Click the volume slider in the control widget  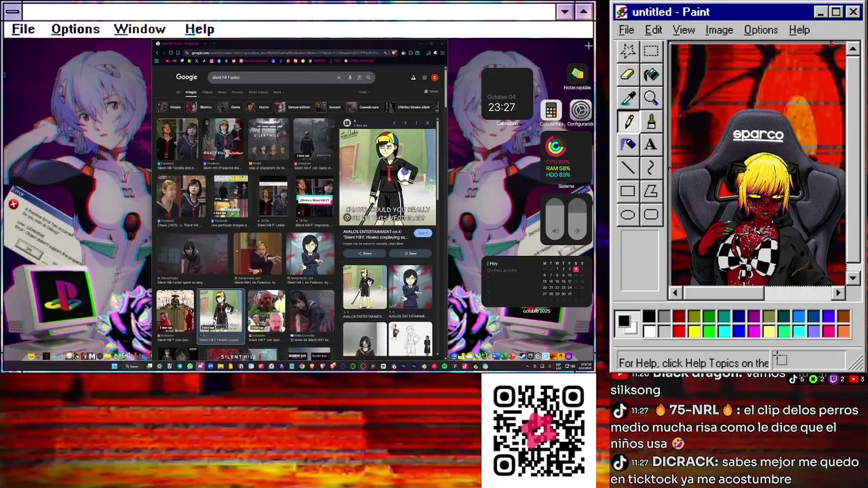[x=555, y=218]
